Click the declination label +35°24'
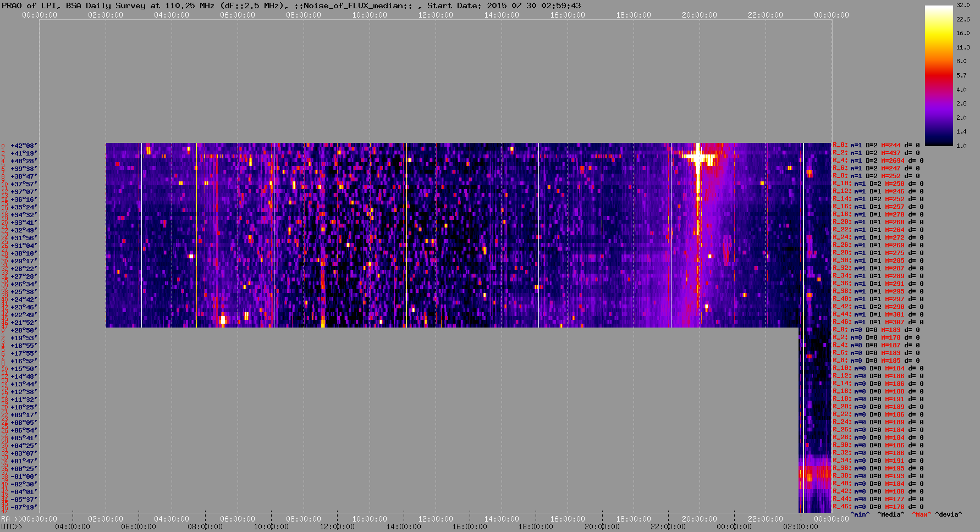This screenshot has height=532, width=980. pyautogui.click(x=24, y=207)
